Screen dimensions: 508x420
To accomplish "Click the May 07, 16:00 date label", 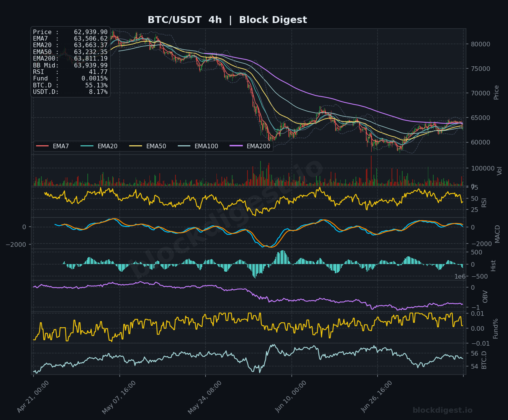I will pyautogui.click(x=119, y=397).
